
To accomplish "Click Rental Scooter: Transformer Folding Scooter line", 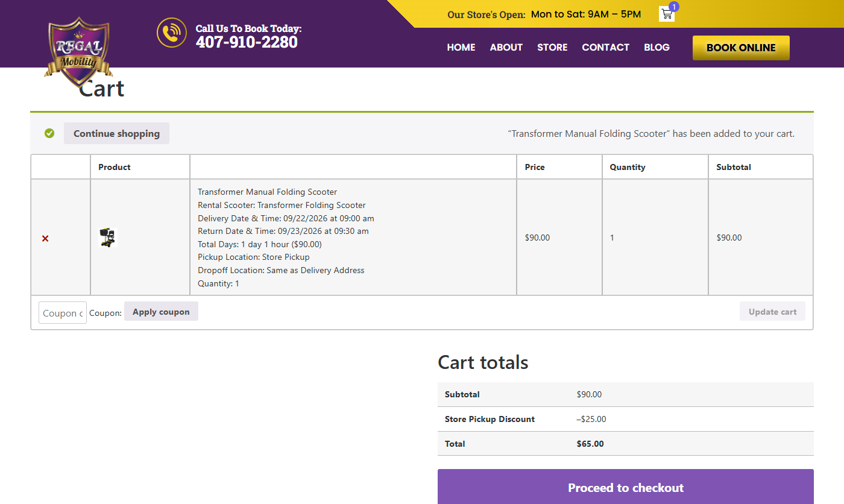I will click(x=282, y=205).
